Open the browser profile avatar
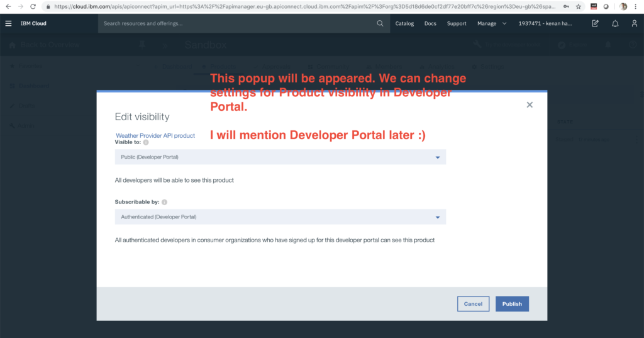The height and width of the screenshot is (338, 644). (623, 6)
